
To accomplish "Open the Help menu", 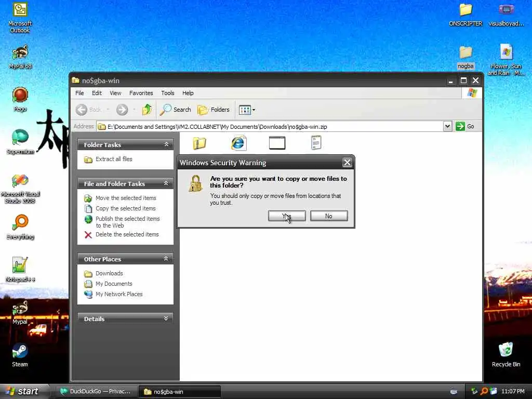I will (x=188, y=93).
